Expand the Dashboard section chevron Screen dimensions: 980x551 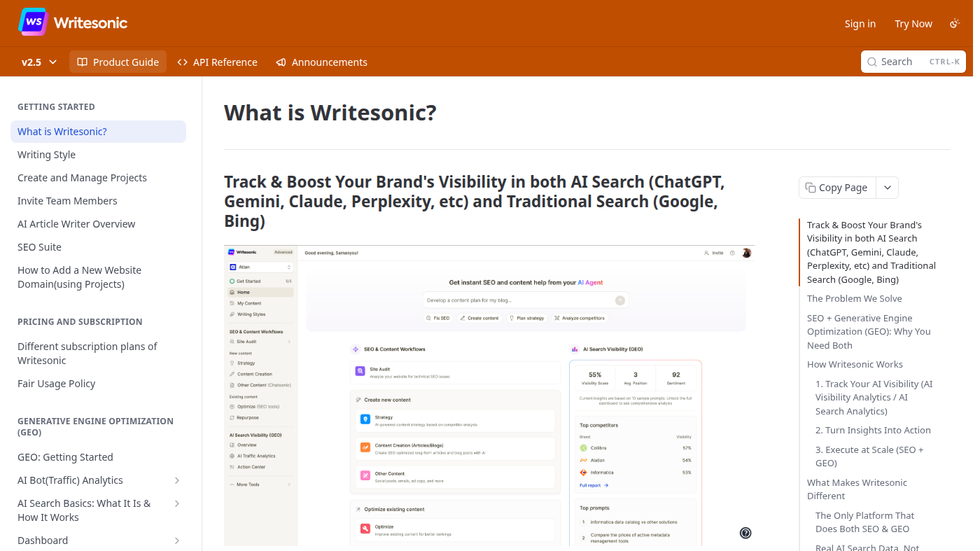pyautogui.click(x=177, y=540)
